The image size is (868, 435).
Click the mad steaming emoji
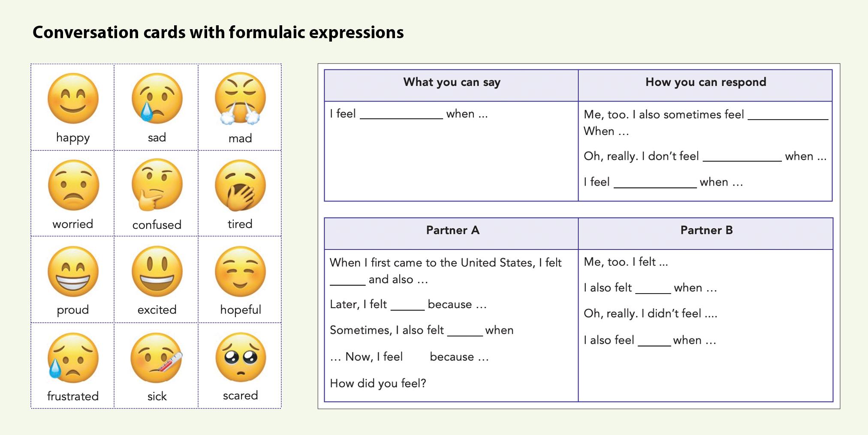pos(240,99)
